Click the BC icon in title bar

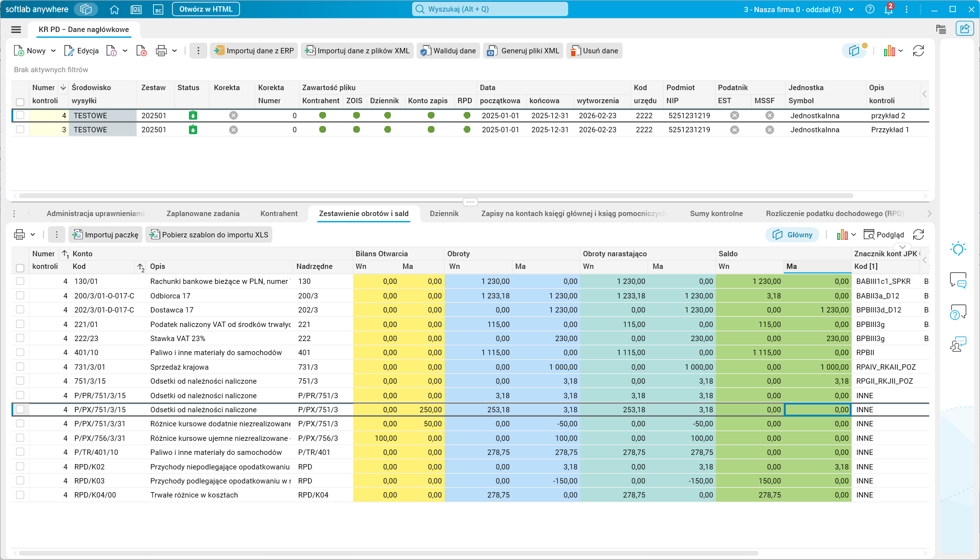[158, 9]
